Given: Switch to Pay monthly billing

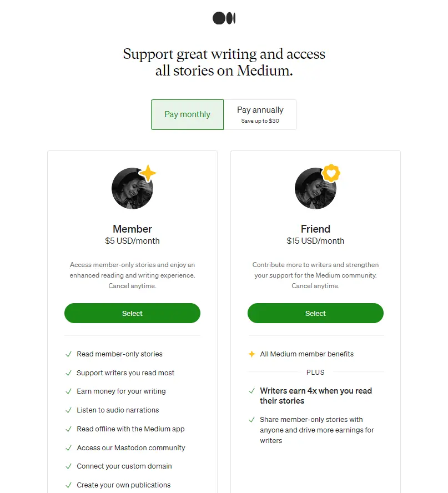Looking at the screenshot, I should [188, 114].
